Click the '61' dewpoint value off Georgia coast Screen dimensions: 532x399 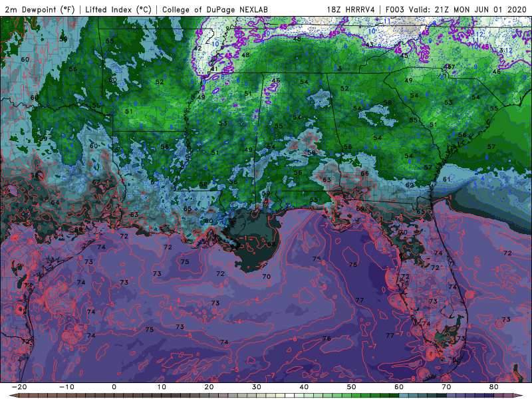[x=446, y=179]
